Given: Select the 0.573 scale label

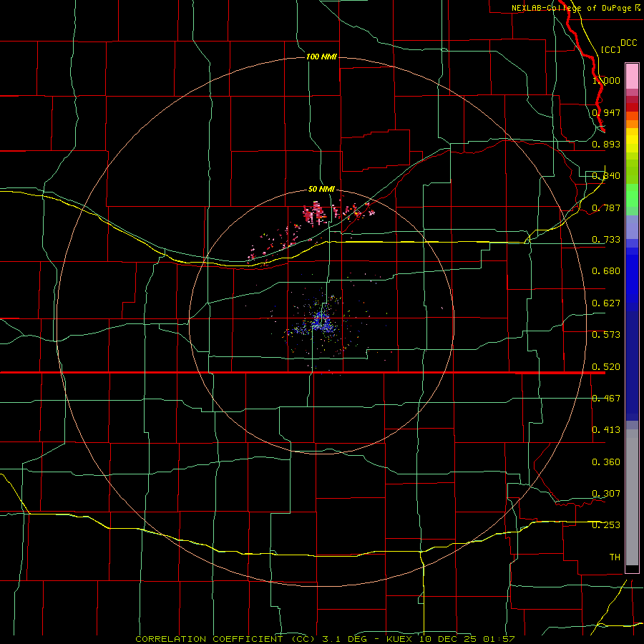Looking at the screenshot, I should click(606, 335).
